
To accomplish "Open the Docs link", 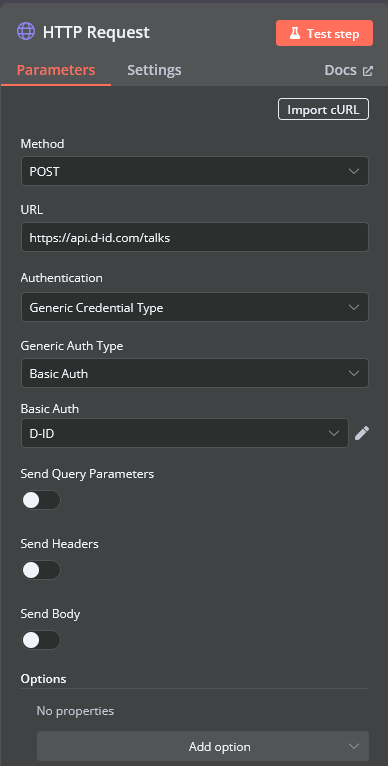I will coord(348,70).
